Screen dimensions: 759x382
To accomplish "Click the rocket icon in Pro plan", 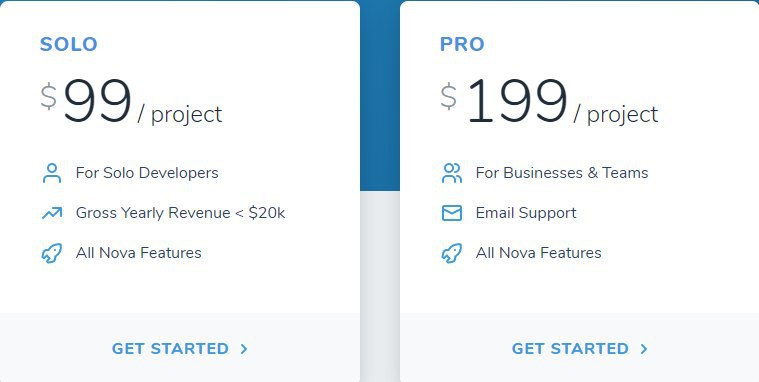I will pyautogui.click(x=452, y=253).
